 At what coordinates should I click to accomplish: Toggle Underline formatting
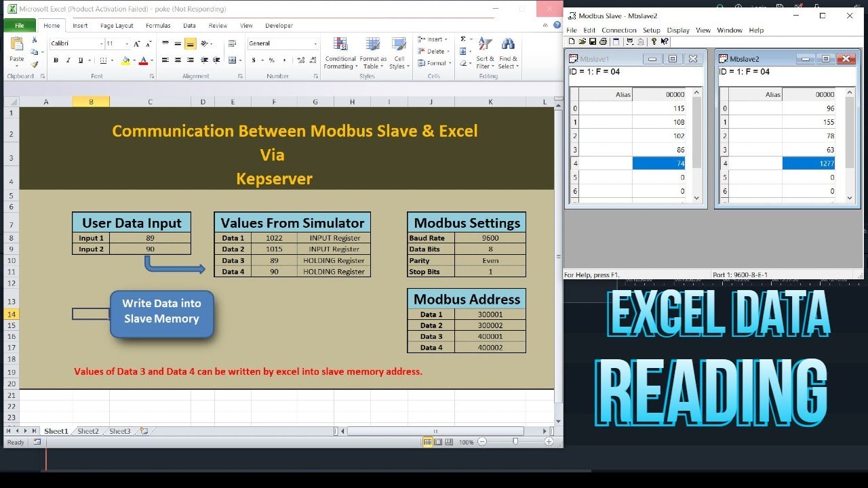tap(81, 60)
